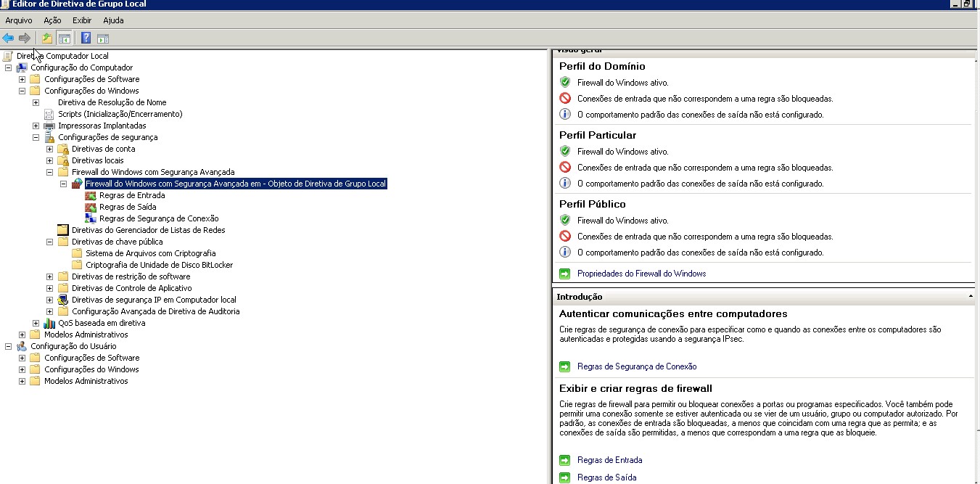Expand Diretivas de restrição de software
The height and width of the screenshot is (484, 980).
[x=49, y=276]
